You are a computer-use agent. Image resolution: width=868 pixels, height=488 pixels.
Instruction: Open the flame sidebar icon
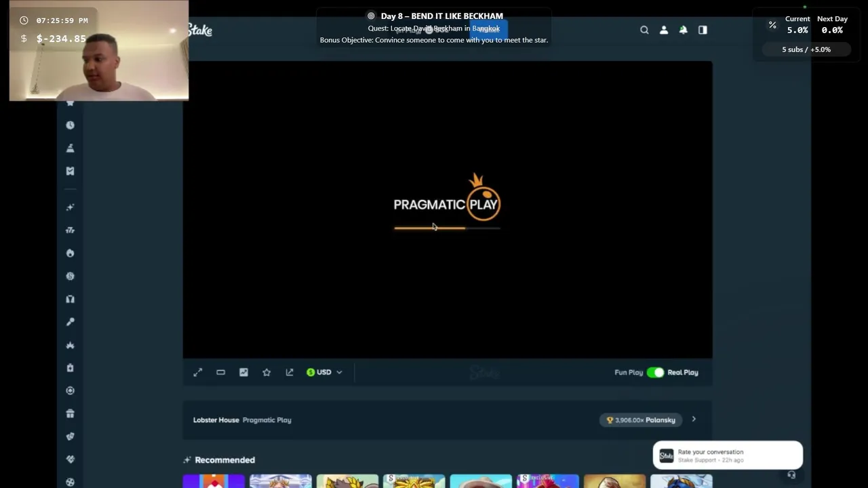coord(70,253)
